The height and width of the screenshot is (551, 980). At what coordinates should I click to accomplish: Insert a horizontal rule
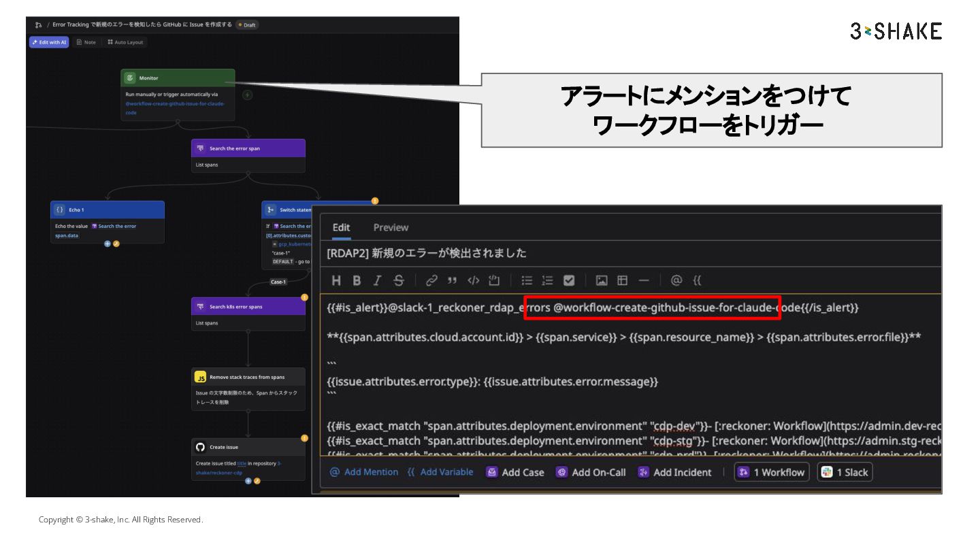pos(644,280)
